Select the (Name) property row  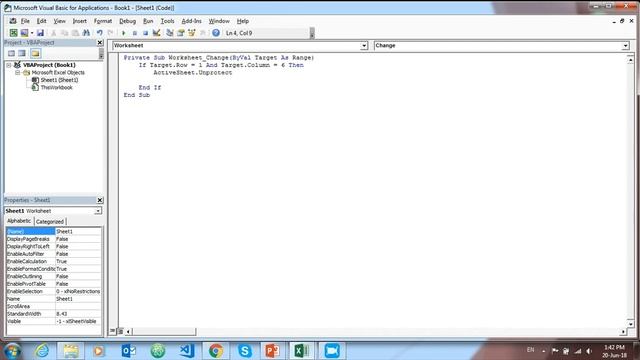pyautogui.click(x=53, y=231)
